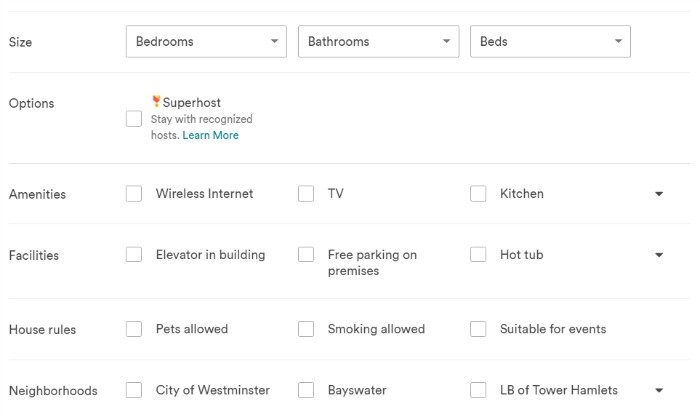The width and height of the screenshot is (700, 417).
Task: Open the Learn More link
Action: (210, 135)
